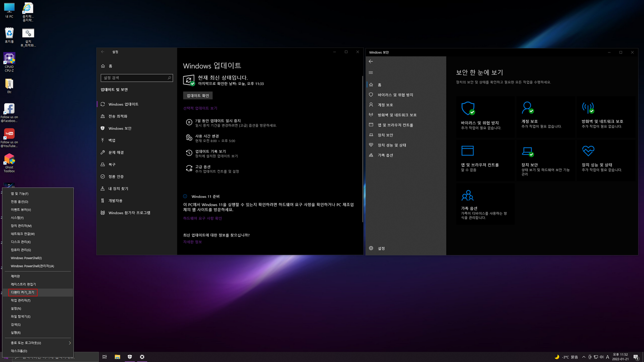
Task: Open the hardware requirements check link
Action: tap(203, 218)
